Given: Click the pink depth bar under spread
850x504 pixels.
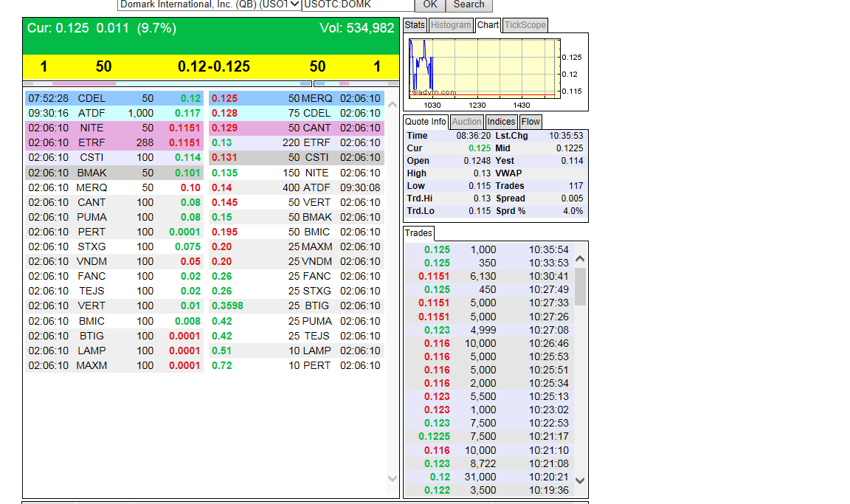Looking at the screenshot, I should tap(84, 84).
